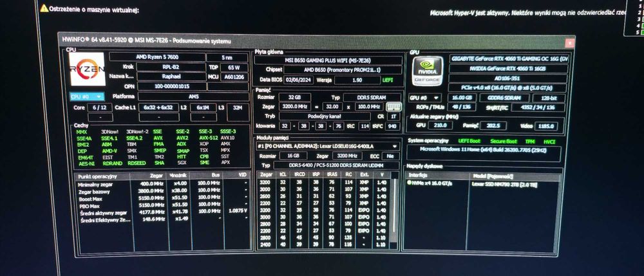Viewport: 644px width, 276px height.
Task: Click the Secure Boot status label
Action: 502,142
